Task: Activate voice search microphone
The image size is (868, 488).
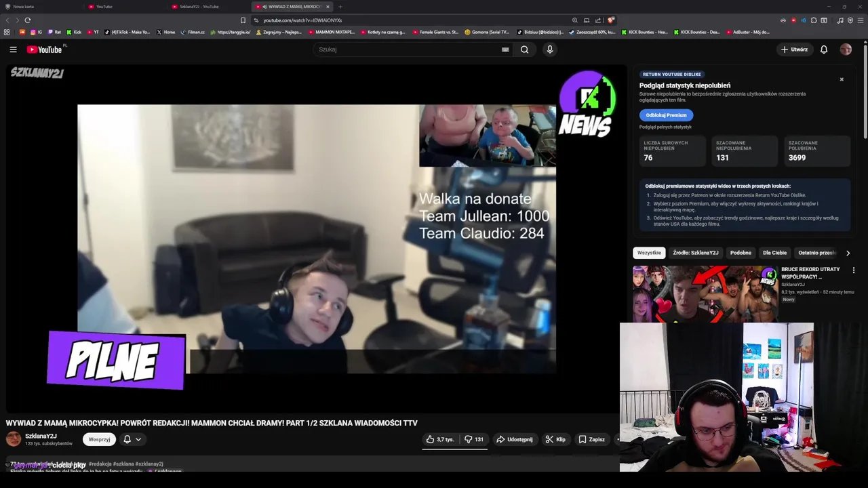Action: [550, 49]
